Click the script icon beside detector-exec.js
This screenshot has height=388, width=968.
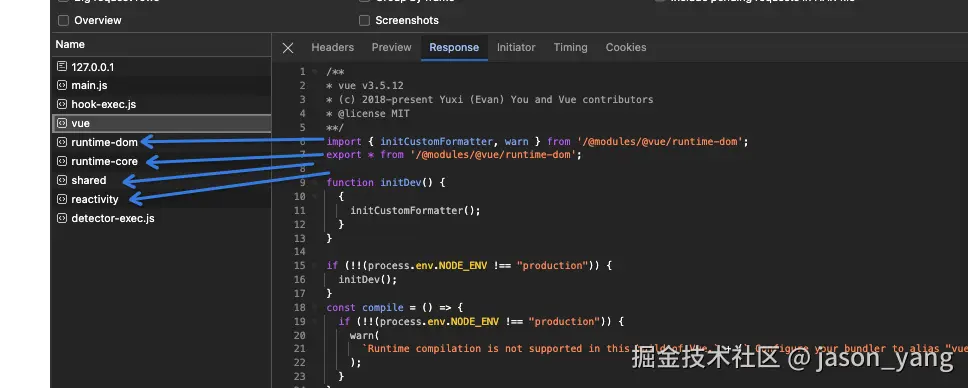click(62, 218)
